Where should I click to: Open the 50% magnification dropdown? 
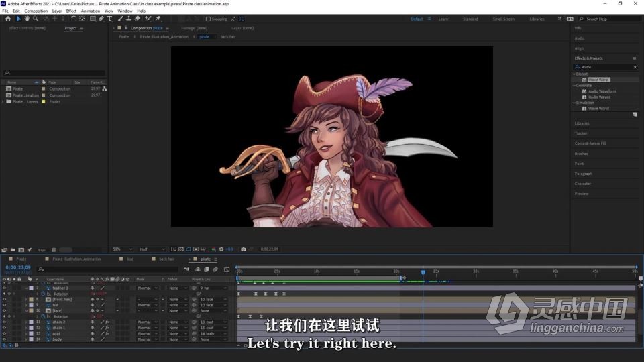point(122,249)
